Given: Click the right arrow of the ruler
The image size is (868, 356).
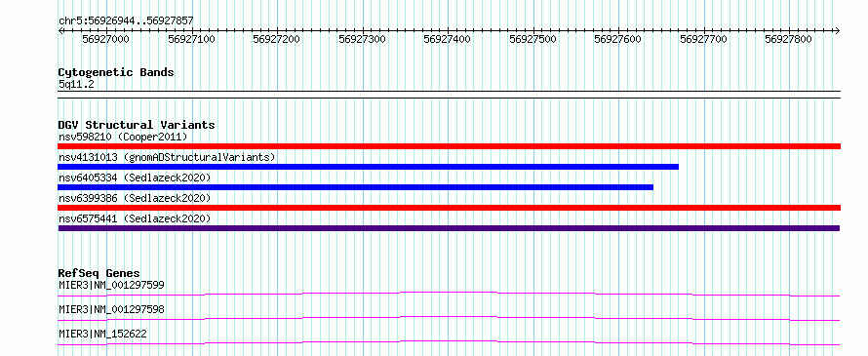Looking at the screenshot, I should (x=838, y=30).
